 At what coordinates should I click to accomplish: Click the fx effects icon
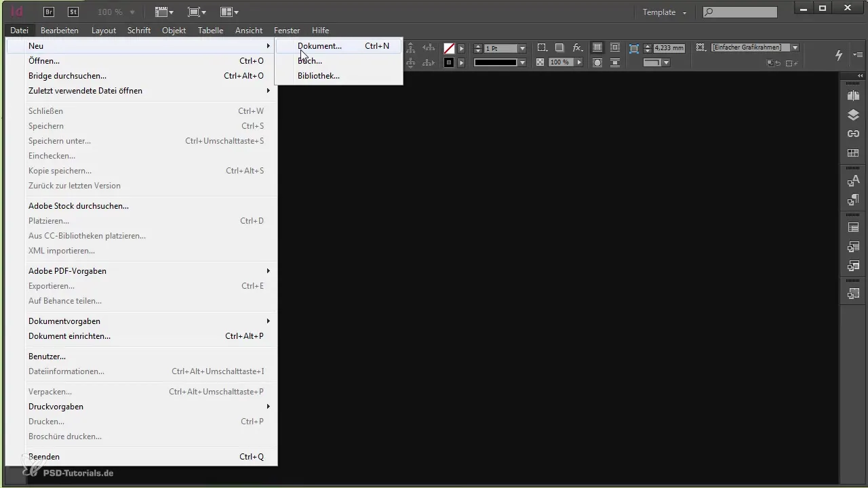pyautogui.click(x=577, y=47)
